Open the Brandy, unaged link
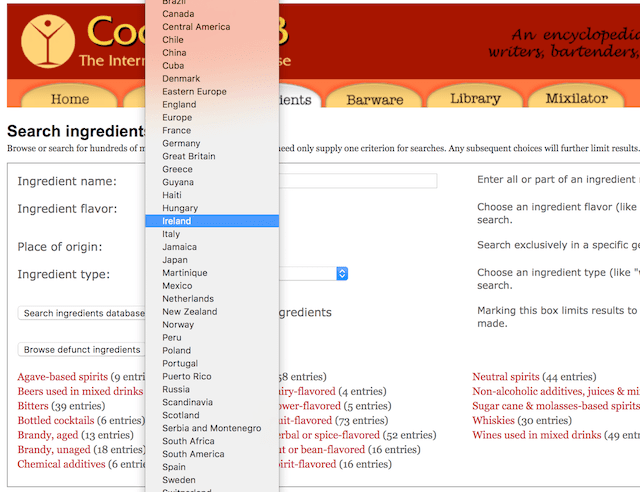 pyautogui.click(x=54, y=450)
